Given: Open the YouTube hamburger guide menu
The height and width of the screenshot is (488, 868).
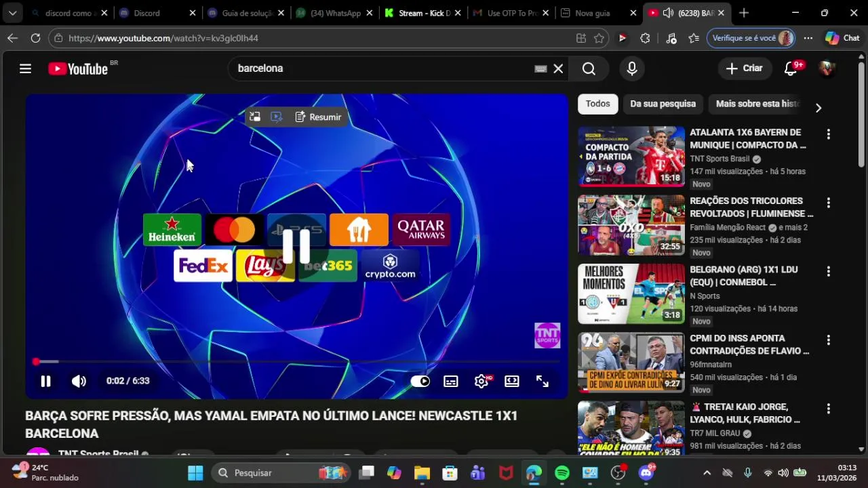Looking at the screenshot, I should pos(25,68).
